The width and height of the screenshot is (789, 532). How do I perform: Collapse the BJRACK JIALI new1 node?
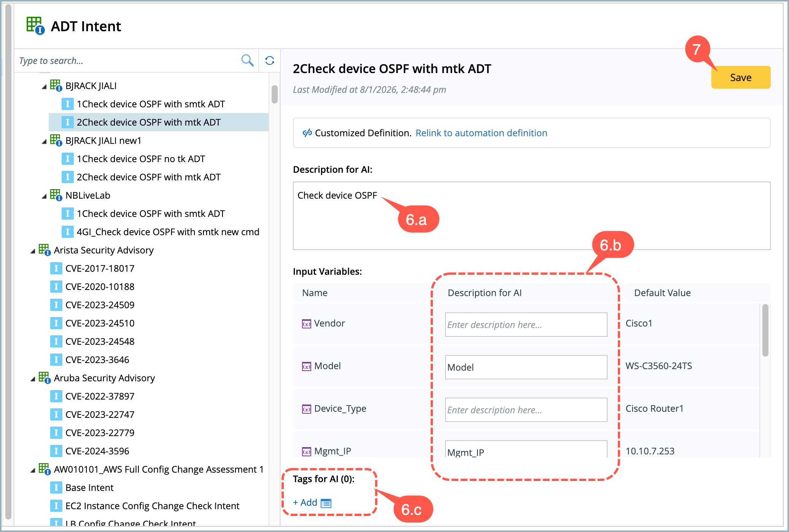(x=44, y=142)
